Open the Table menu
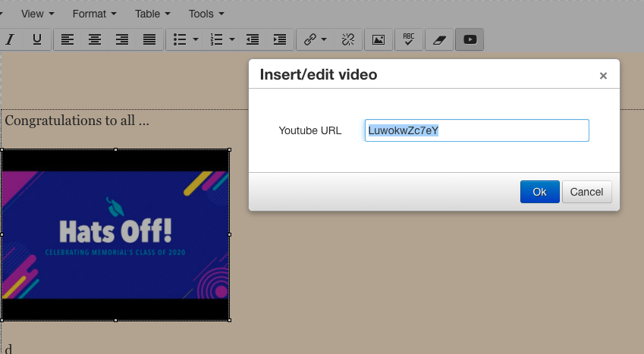 (152, 14)
